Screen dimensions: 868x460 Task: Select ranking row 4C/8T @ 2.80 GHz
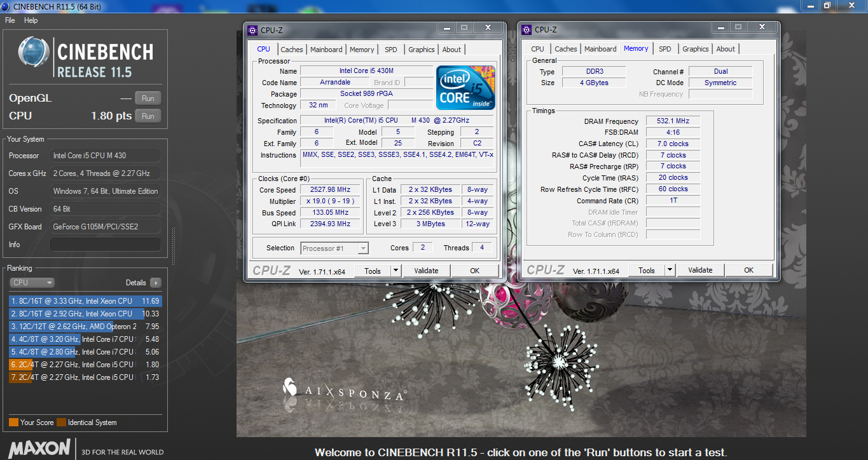click(85, 352)
